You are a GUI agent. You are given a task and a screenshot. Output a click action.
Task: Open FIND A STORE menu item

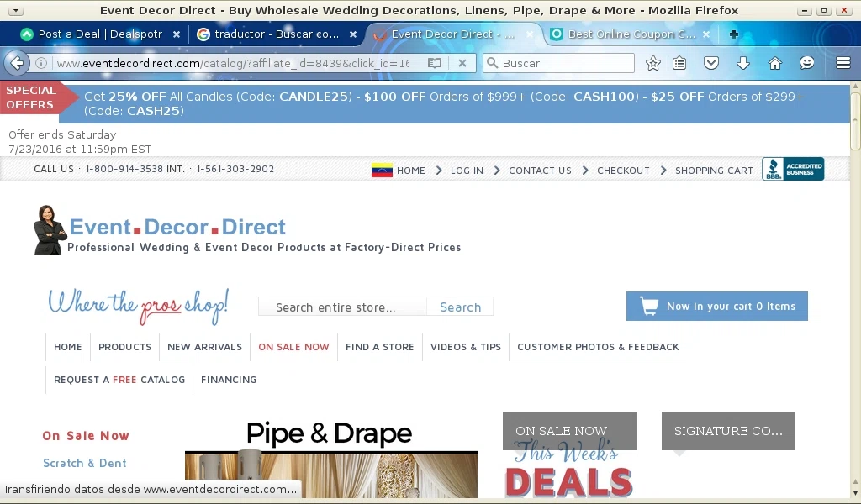coord(379,347)
